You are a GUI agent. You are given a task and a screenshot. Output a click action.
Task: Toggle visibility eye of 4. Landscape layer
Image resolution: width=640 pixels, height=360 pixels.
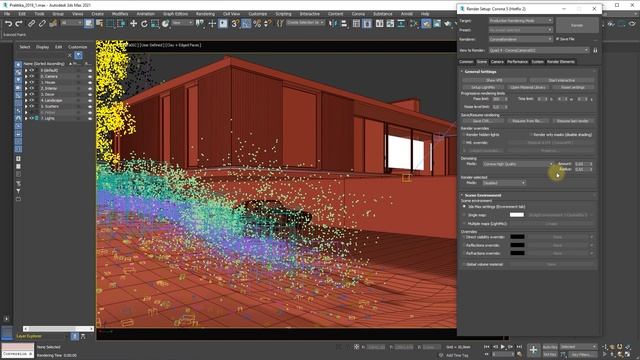[31, 100]
